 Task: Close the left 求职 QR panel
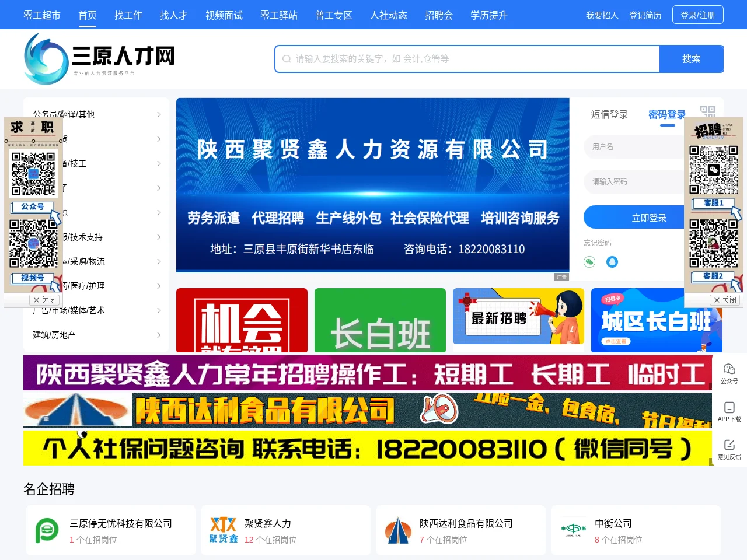(x=45, y=300)
